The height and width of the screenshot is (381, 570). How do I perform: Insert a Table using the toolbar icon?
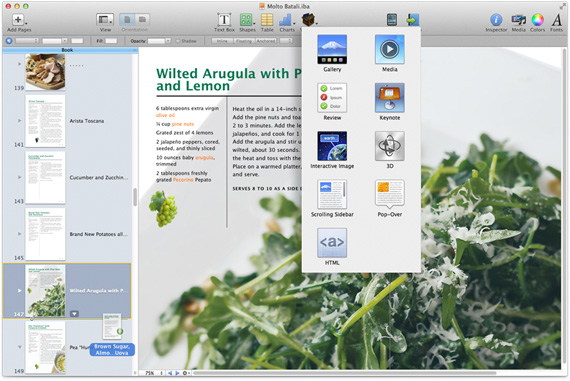[267, 20]
